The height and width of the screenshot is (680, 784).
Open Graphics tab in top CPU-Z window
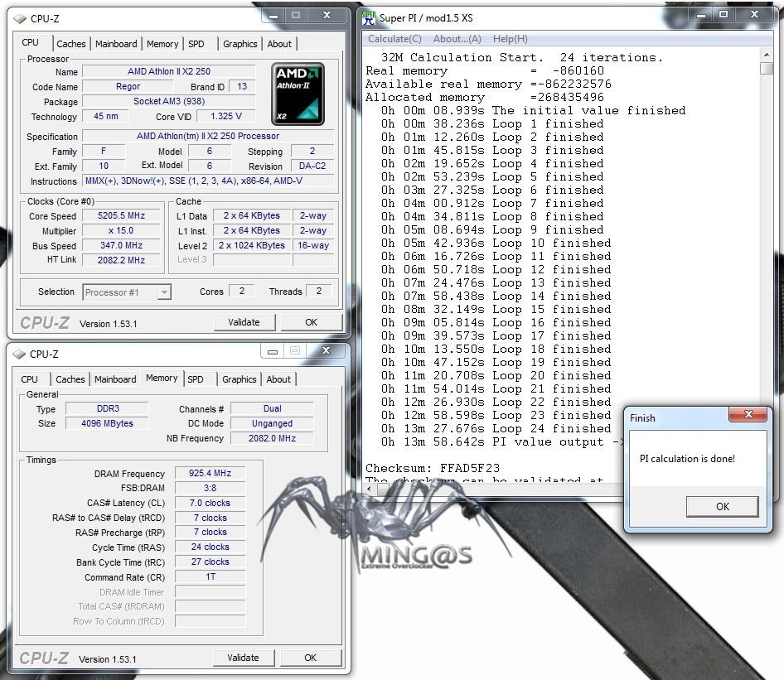(x=240, y=44)
